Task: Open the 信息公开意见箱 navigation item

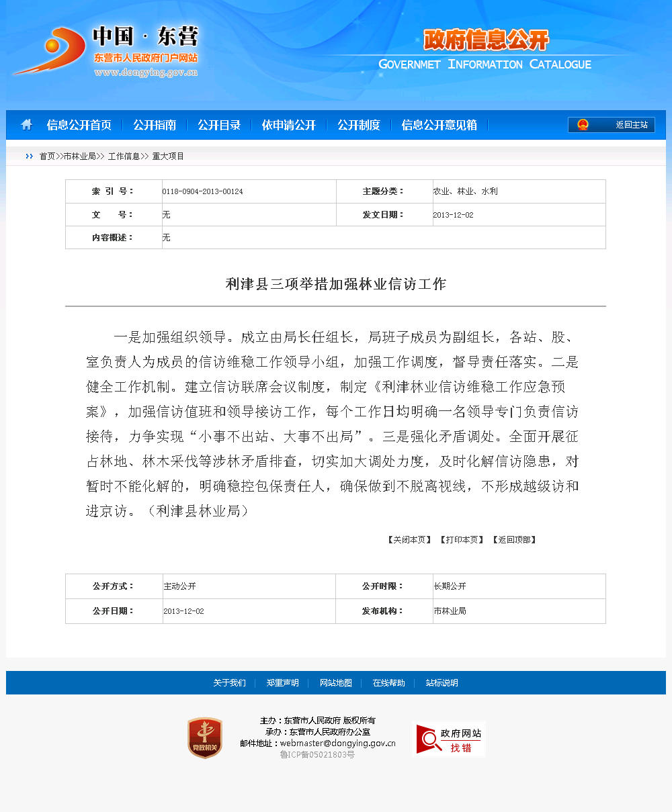Action: 439,125
